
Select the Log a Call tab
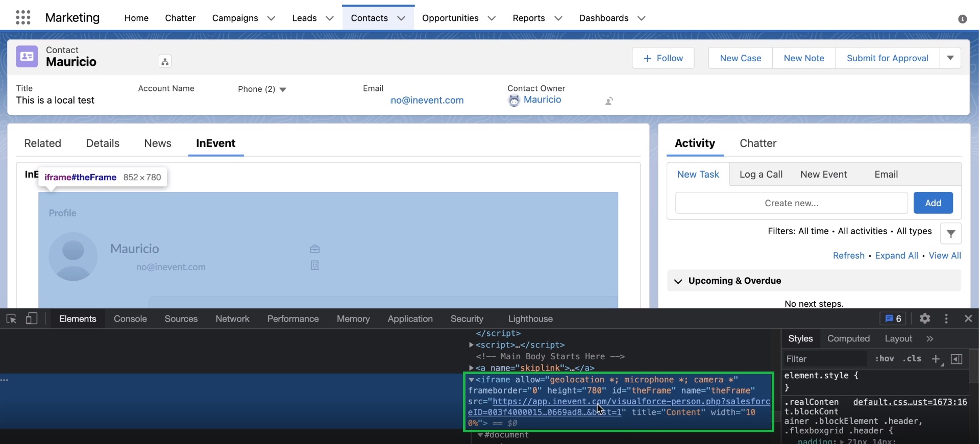coord(761,175)
